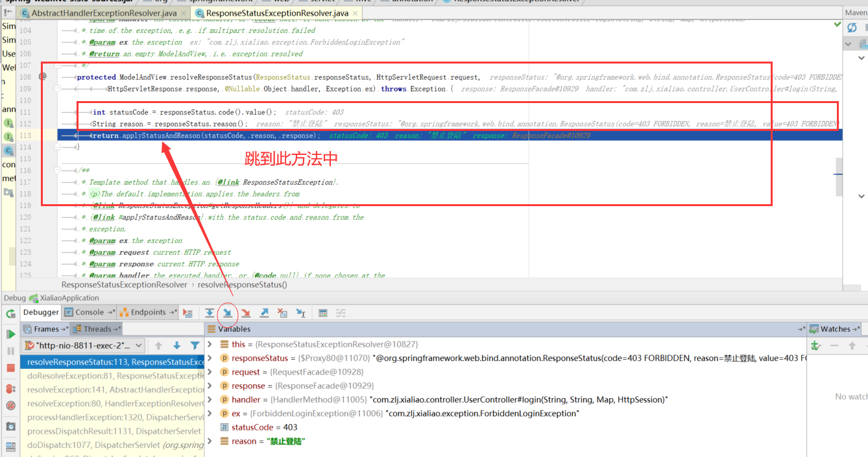Collapse the top Maven project node
868x457 pixels.
849,44
